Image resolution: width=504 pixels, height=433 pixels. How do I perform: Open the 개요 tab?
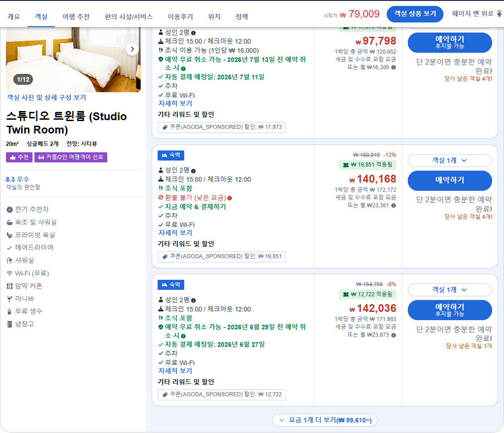[x=13, y=17]
